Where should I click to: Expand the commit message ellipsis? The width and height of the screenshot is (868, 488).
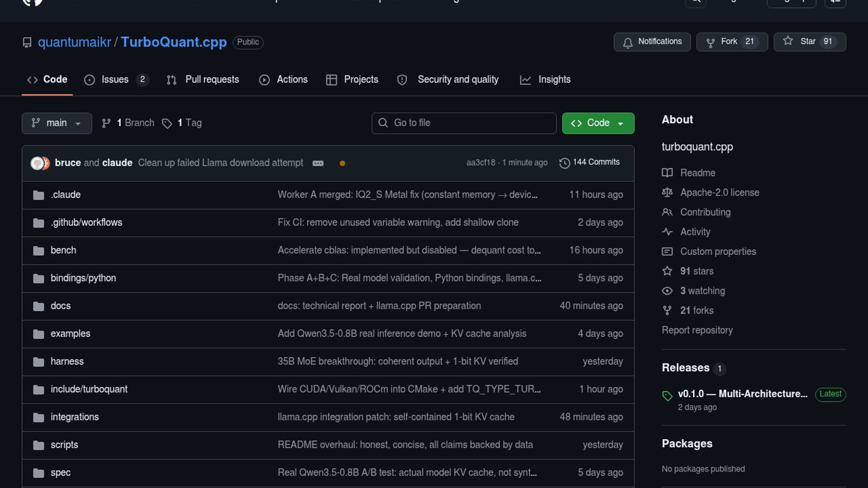coord(318,163)
